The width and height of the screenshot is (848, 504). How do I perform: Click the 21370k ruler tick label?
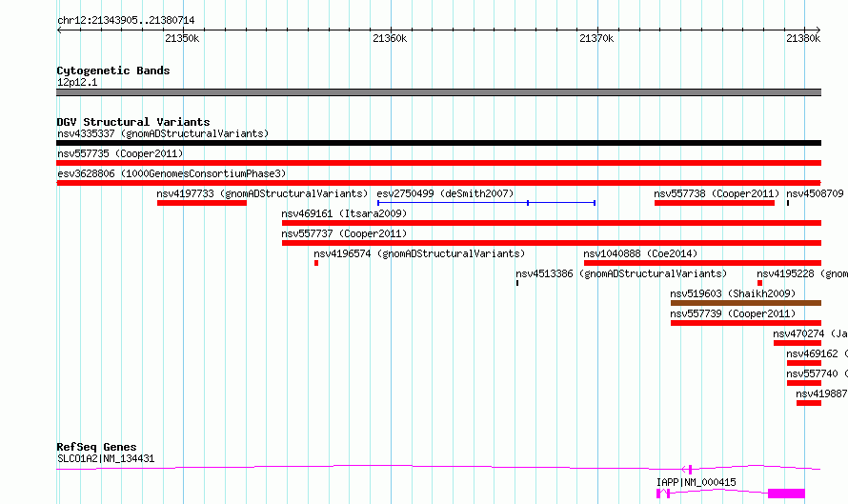click(596, 38)
